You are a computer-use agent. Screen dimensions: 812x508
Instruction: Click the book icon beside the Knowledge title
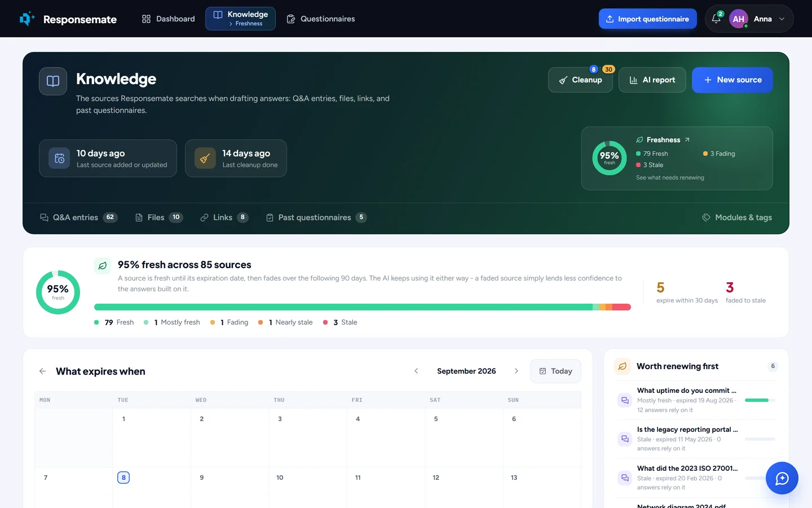click(x=53, y=81)
